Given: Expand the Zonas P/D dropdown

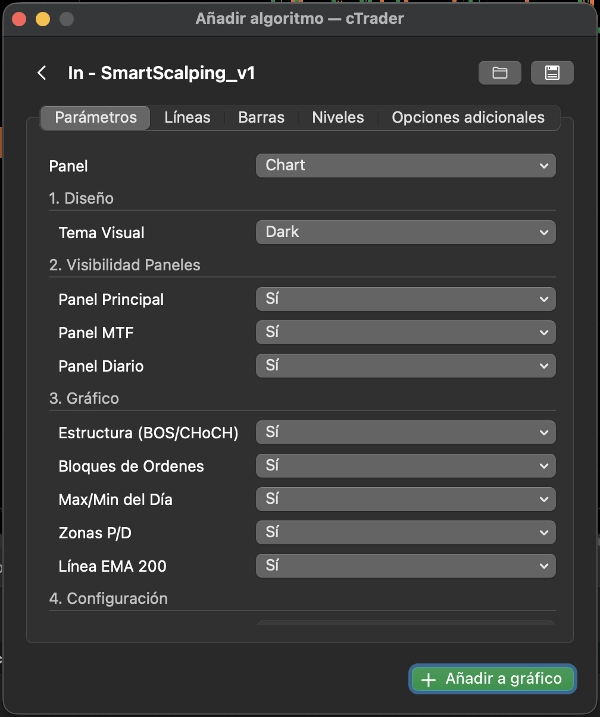Looking at the screenshot, I should pos(406,532).
